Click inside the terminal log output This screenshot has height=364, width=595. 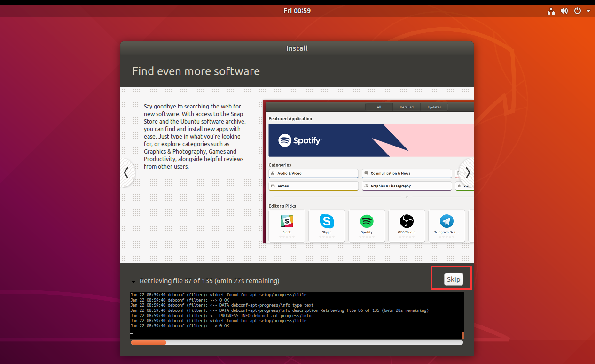[x=295, y=315]
